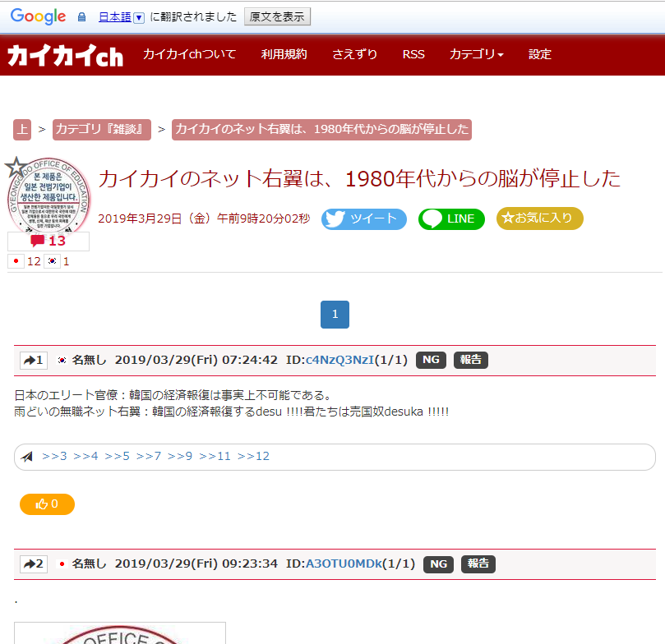Click 原文を表示 button in translate bar

click(277, 16)
